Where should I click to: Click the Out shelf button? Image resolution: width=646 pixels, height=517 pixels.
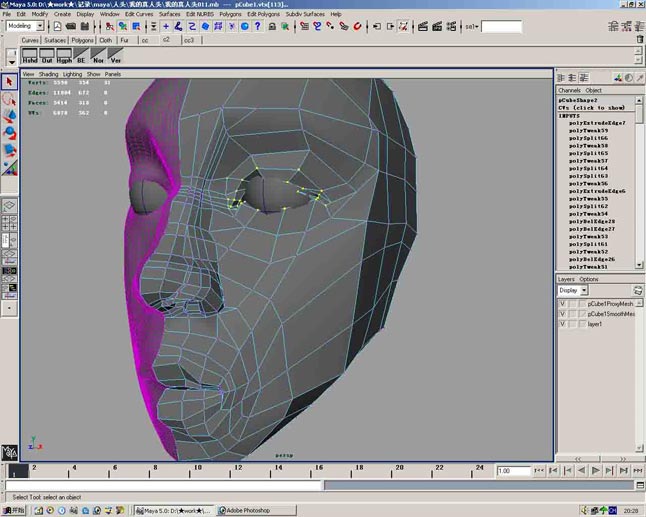47,56
